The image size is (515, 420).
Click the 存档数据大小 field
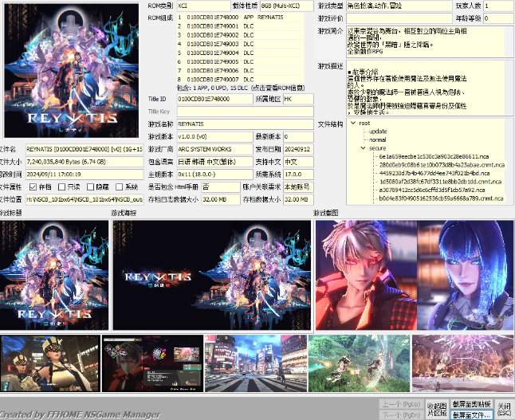coord(298,199)
